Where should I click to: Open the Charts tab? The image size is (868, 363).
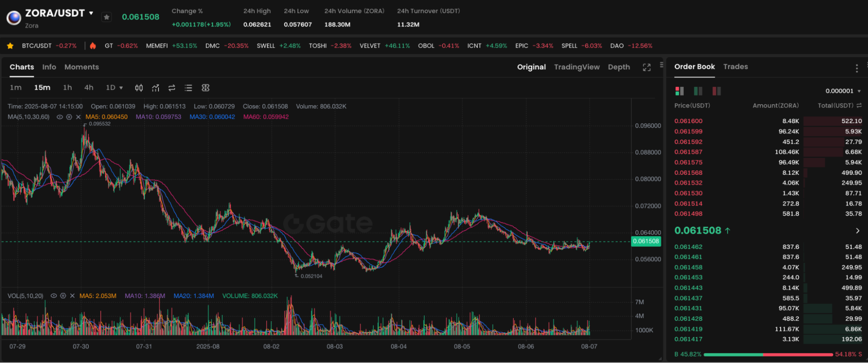(22, 67)
